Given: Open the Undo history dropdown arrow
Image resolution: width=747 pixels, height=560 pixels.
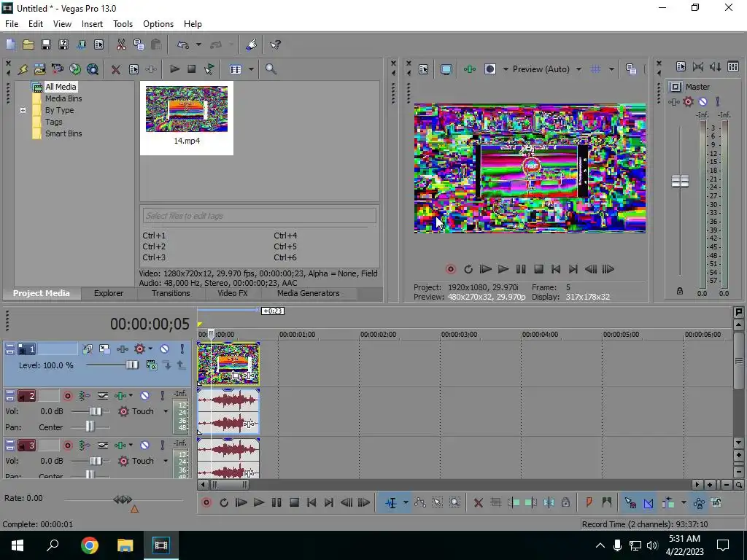Looking at the screenshot, I should pos(198,44).
